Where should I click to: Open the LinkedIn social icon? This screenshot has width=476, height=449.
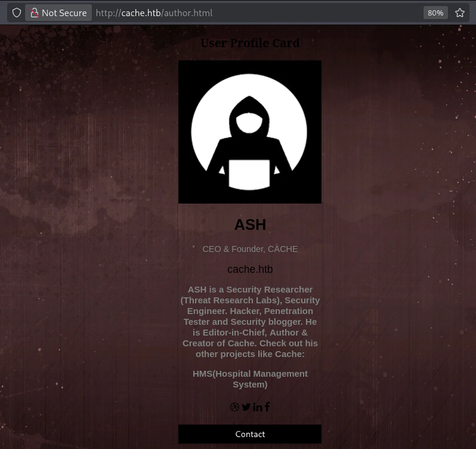click(x=257, y=407)
